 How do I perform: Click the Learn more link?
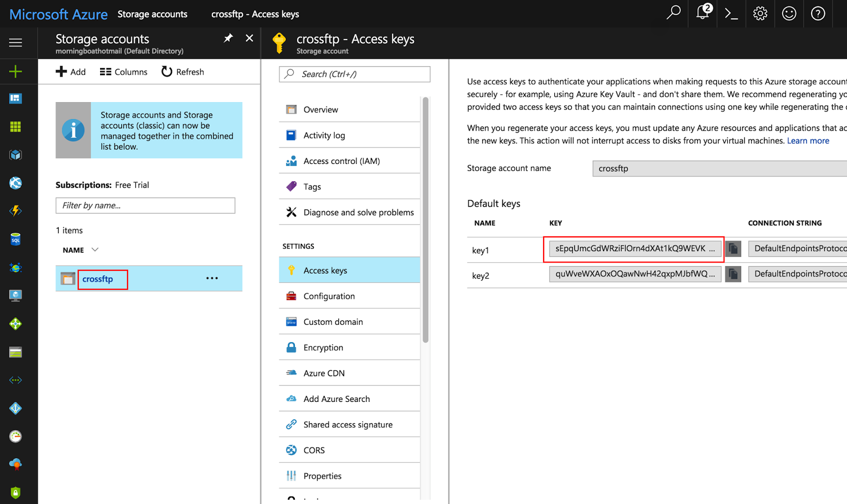point(808,141)
